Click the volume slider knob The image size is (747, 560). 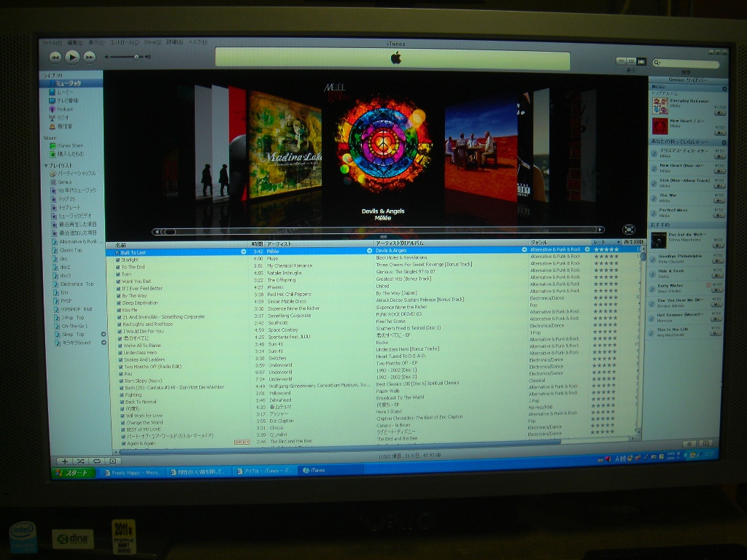(136, 57)
